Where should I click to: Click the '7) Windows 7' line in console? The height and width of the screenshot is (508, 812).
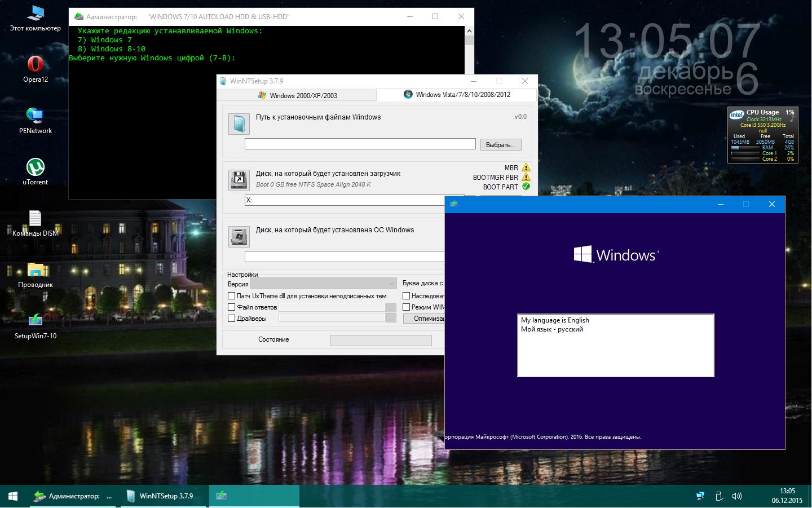tap(105, 40)
